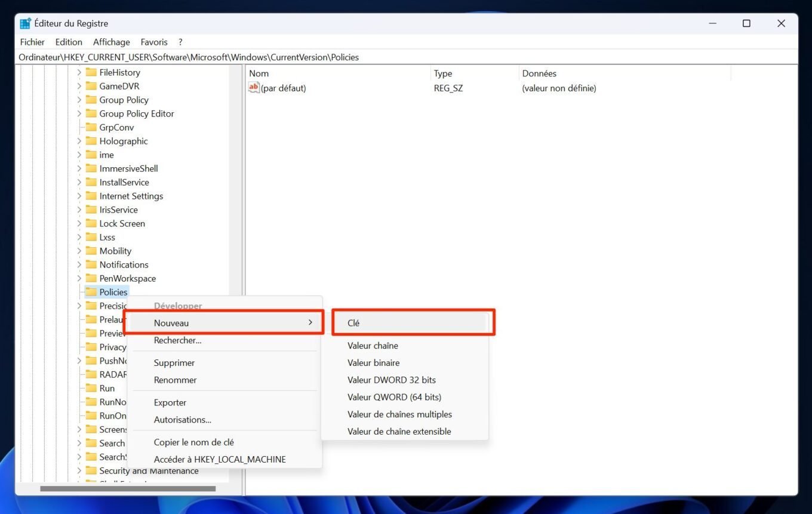Select the Policies key in tree
The width and height of the screenshot is (812, 514).
(113, 292)
